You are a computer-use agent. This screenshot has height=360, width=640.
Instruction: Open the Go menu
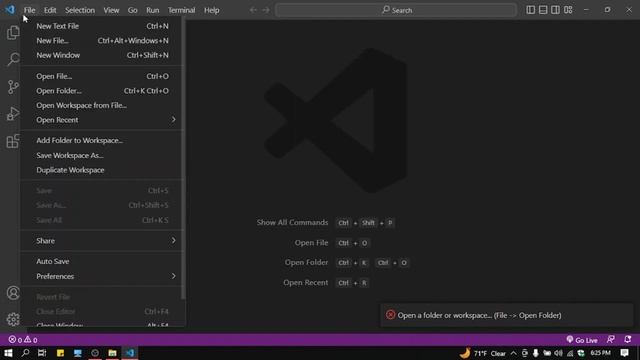(132, 10)
